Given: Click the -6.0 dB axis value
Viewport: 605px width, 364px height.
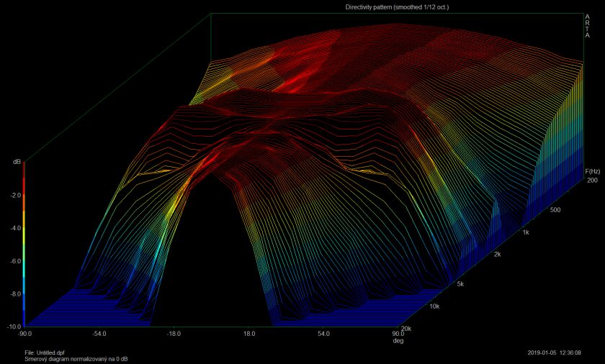Looking at the screenshot, I should [15, 260].
